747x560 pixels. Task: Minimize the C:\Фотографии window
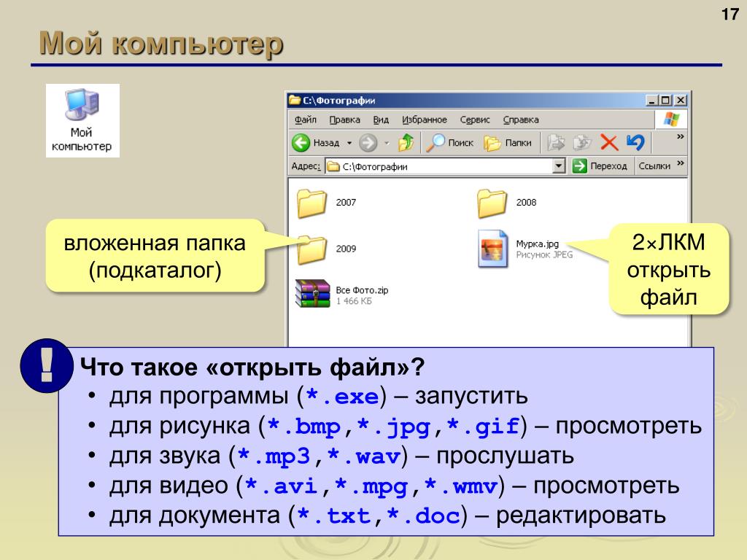point(651,101)
